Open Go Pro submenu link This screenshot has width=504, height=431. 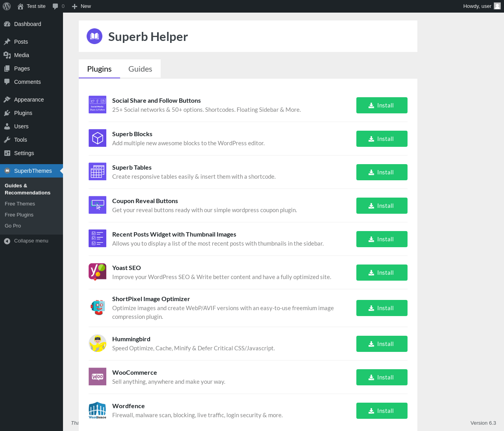[x=31, y=226]
